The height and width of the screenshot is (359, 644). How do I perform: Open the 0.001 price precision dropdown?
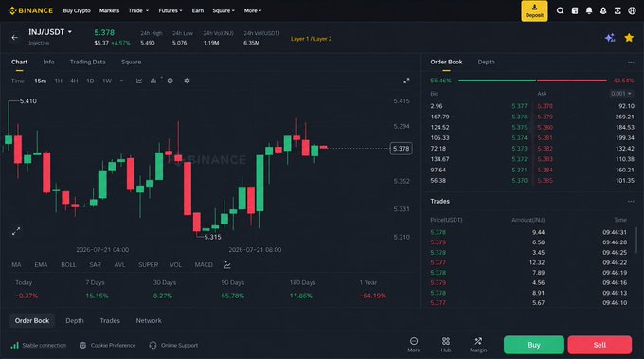621,94
